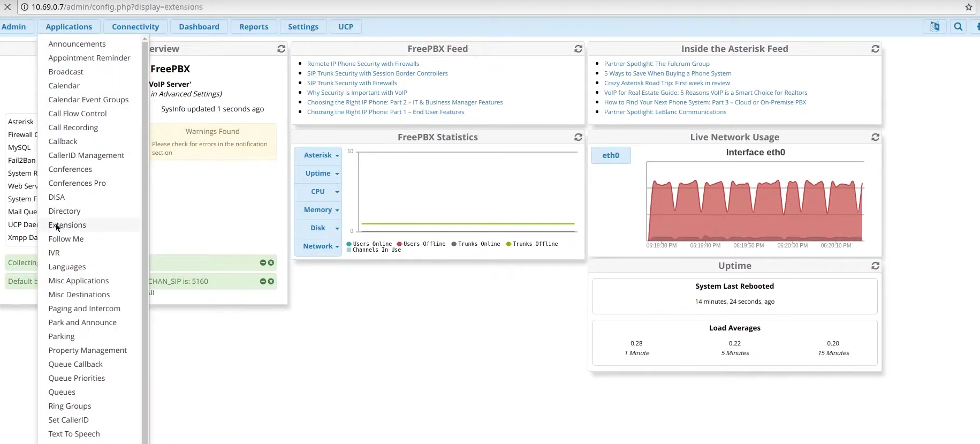Viewport: 980px width, 444px height.
Task: Open Conferences Pro menu entry
Action: coord(89,183)
